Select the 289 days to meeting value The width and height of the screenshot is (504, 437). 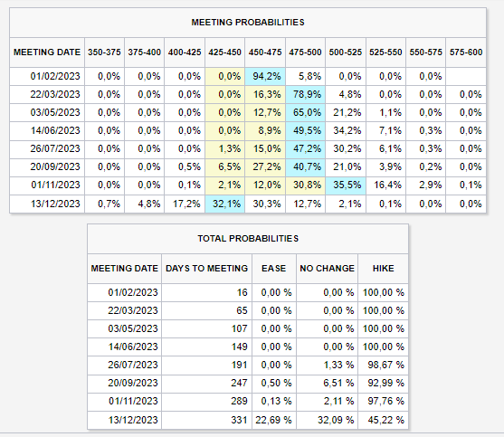(x=206, y=401)
